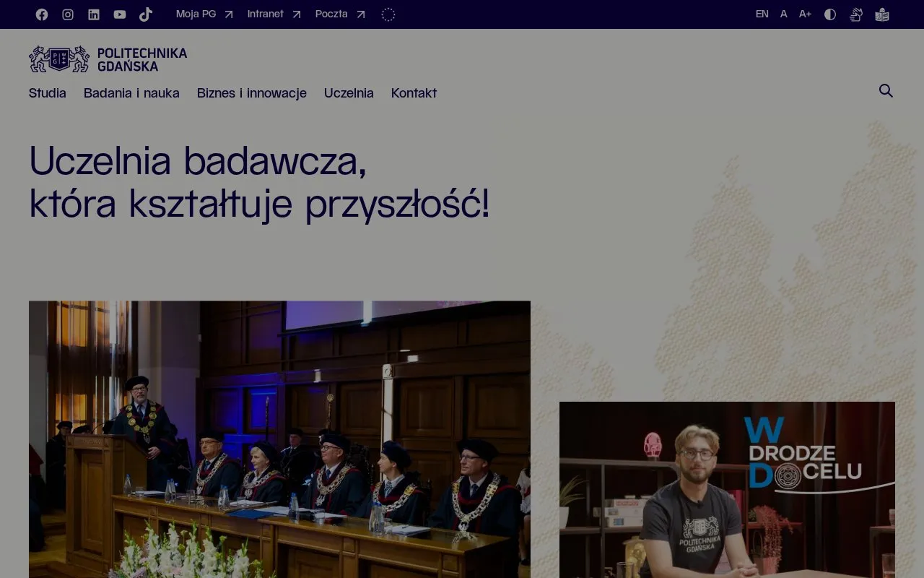Toggle high contrast mode
This screenshot has width=924, height=578.
(830, 14)
